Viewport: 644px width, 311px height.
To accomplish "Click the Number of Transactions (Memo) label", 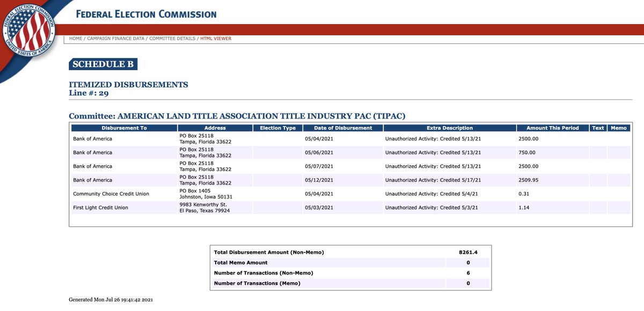I will [257, 283].
